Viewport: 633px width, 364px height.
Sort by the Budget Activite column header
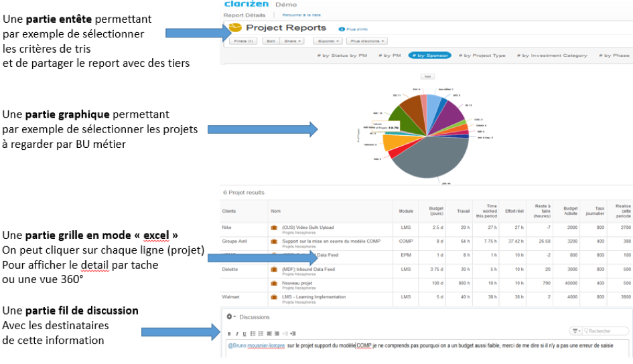click(571, 211)
